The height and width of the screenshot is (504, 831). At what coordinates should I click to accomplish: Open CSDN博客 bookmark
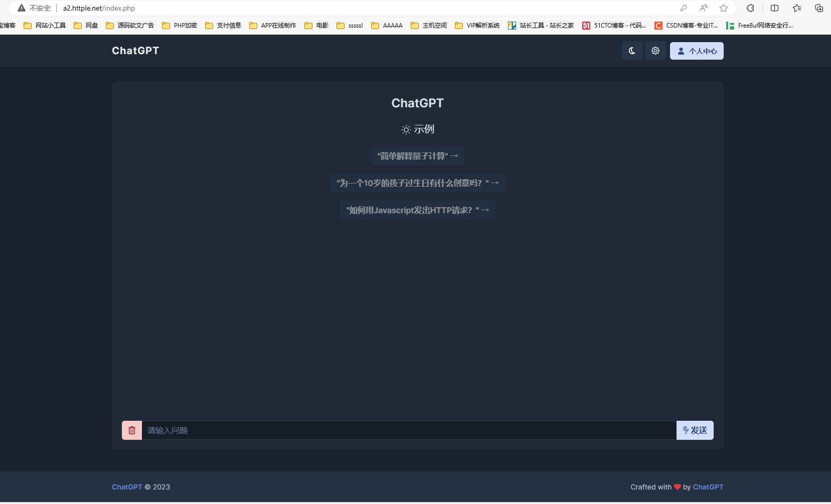tap(686, 26)
